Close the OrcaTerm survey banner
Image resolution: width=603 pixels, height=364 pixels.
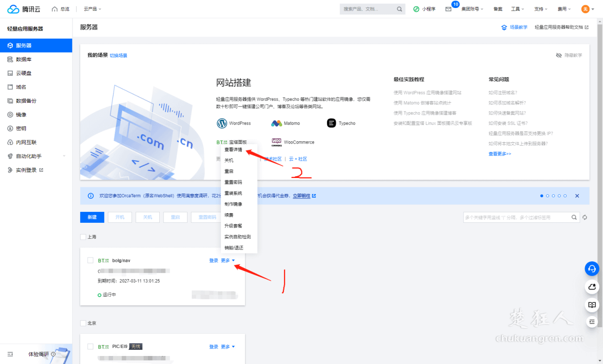pyautogui.click(x=577, y=196)
